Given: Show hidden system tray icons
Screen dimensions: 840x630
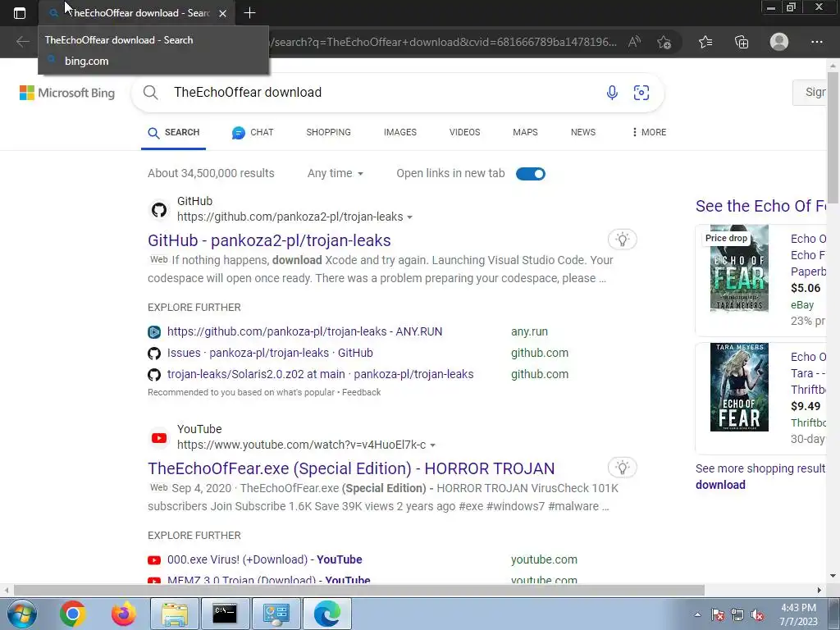Looking at the screenshot, I should (697, 614).
